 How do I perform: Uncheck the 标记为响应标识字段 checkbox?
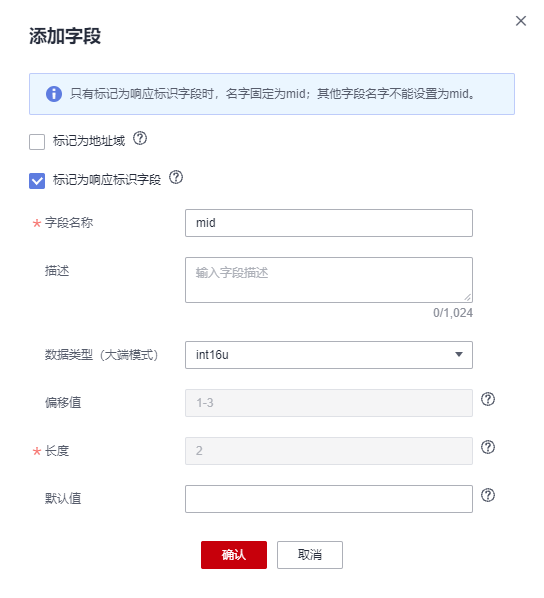(37, 181)
